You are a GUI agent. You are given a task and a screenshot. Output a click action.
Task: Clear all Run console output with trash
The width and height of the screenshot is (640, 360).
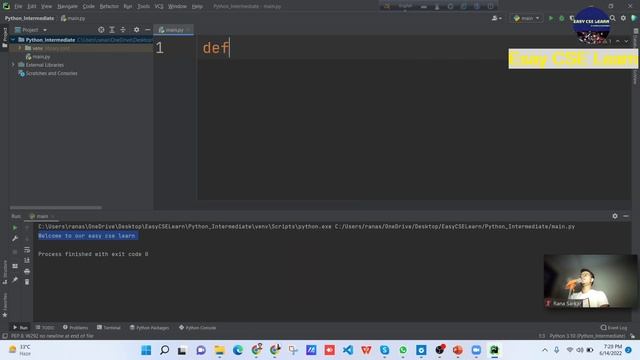click(x=27, y=282)
